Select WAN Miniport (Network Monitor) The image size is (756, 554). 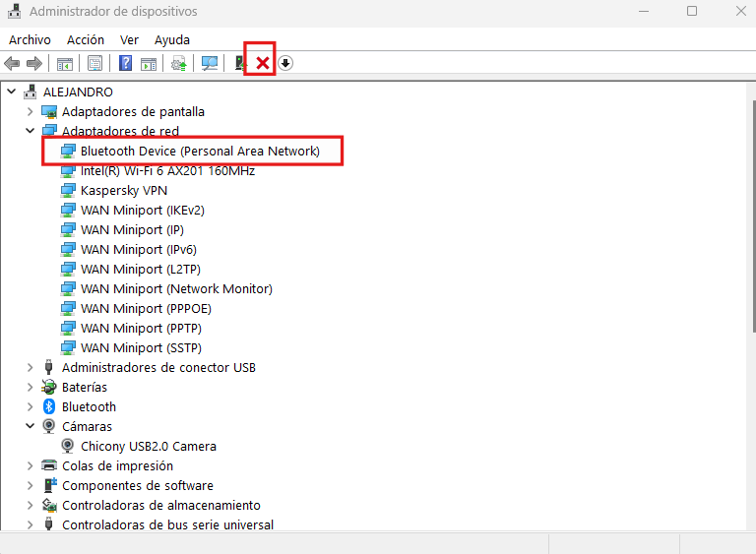(x=176, y=289)
